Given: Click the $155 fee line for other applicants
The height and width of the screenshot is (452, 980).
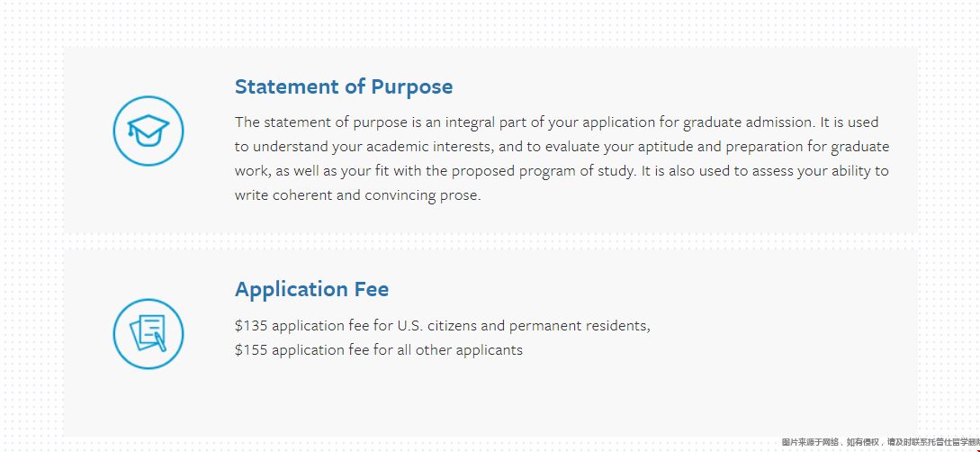Looking at the screenshot, I should [x=379, y=349].
